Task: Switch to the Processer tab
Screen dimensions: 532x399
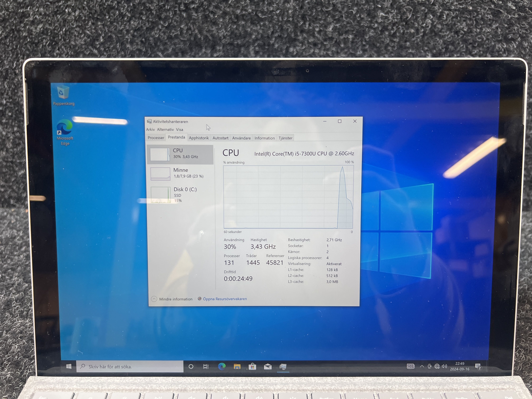Action: pyautogui.click(x=156, y=138)
